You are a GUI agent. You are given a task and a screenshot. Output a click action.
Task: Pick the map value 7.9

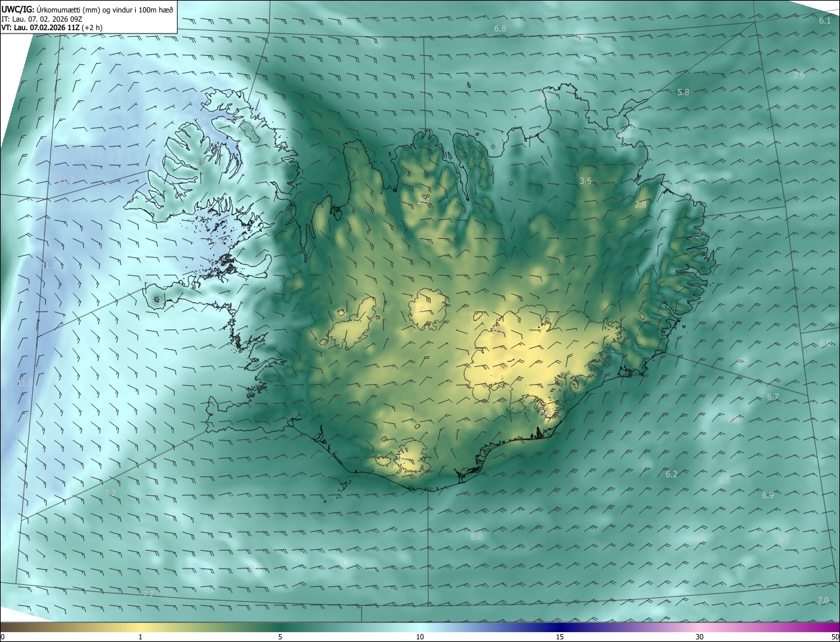[x=799, y=76]
